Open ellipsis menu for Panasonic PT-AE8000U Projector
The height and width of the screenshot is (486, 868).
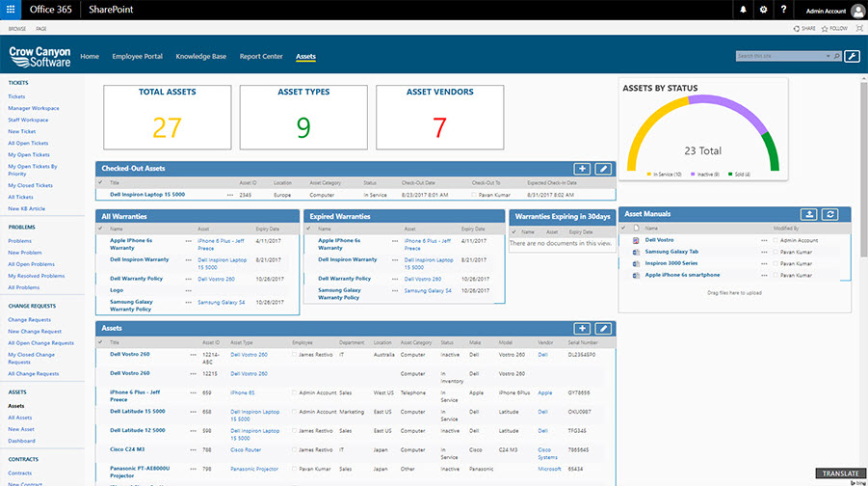point(194,469)
